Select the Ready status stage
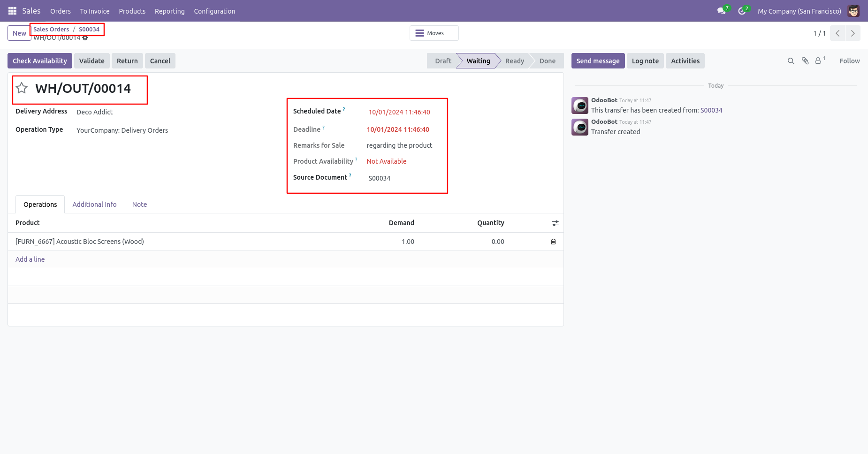The width and height of the screenshot is (868, 454). click(x=515, y=61)
